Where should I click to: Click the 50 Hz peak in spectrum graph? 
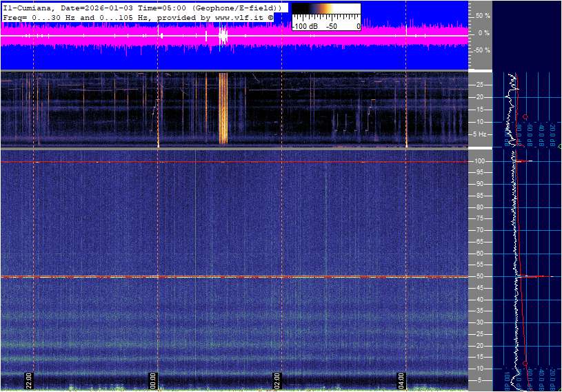click(531, 277)
